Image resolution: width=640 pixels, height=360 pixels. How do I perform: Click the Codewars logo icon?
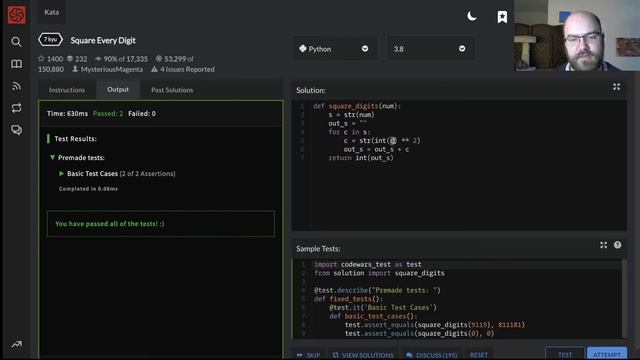click(16, 15)
